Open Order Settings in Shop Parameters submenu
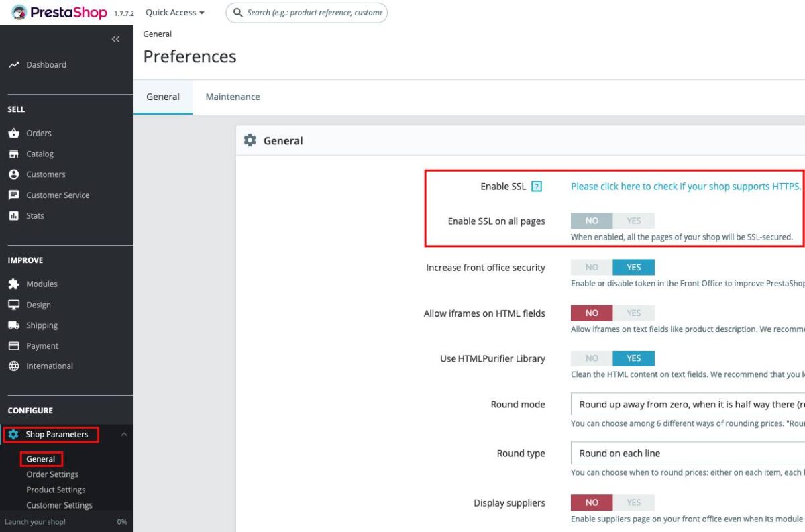Image resolution: width=805 pixels, height=532 pixels. pos(52,474)
